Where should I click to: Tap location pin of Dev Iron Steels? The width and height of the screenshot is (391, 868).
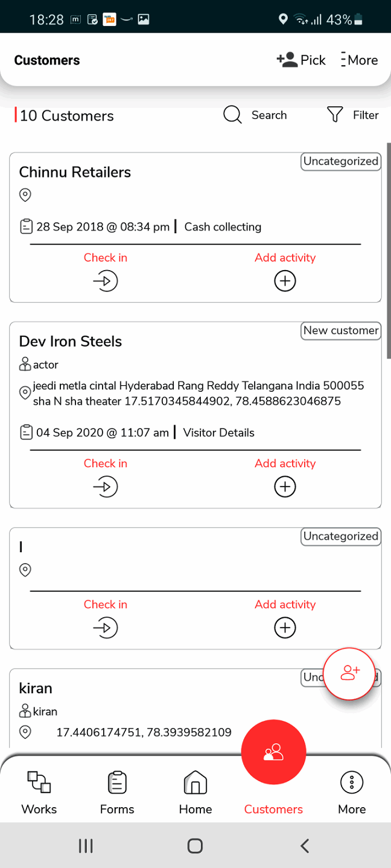coord(25,393)
